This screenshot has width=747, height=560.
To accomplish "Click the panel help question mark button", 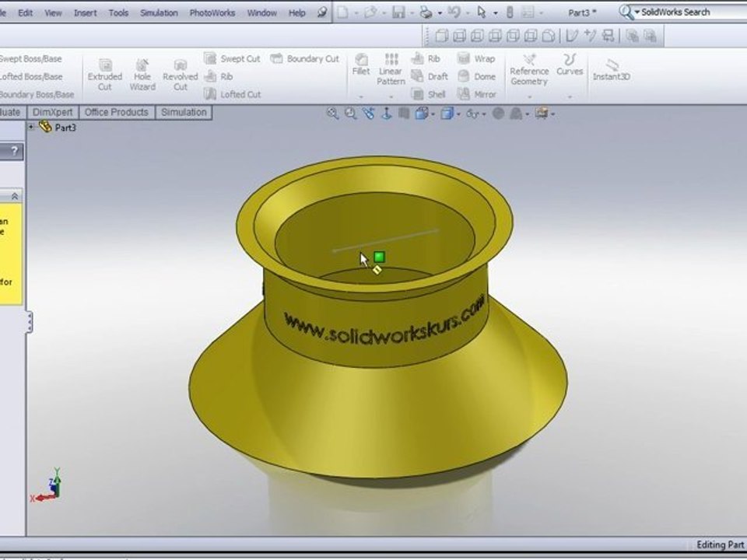I will click(15, 151).
